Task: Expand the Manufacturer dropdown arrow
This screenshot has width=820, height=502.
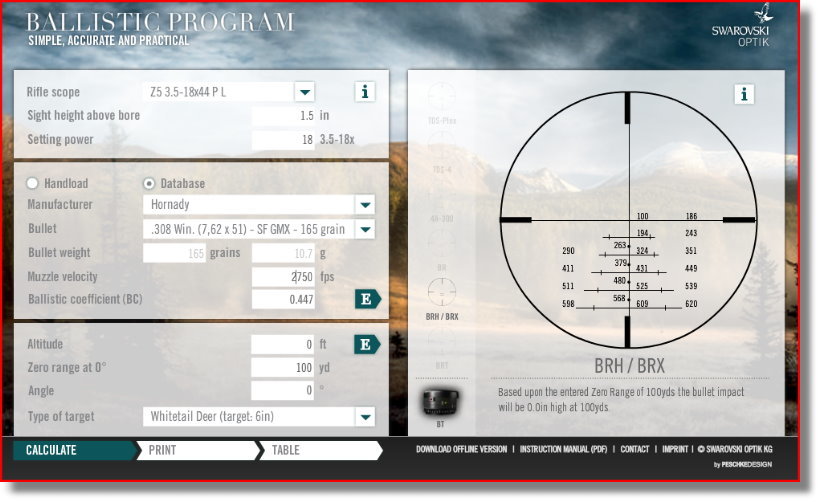Action: coord(365,204)
